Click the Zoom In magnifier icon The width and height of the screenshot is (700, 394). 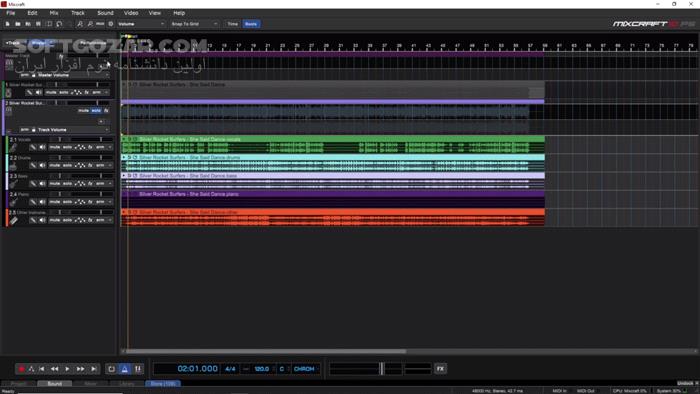80,24
